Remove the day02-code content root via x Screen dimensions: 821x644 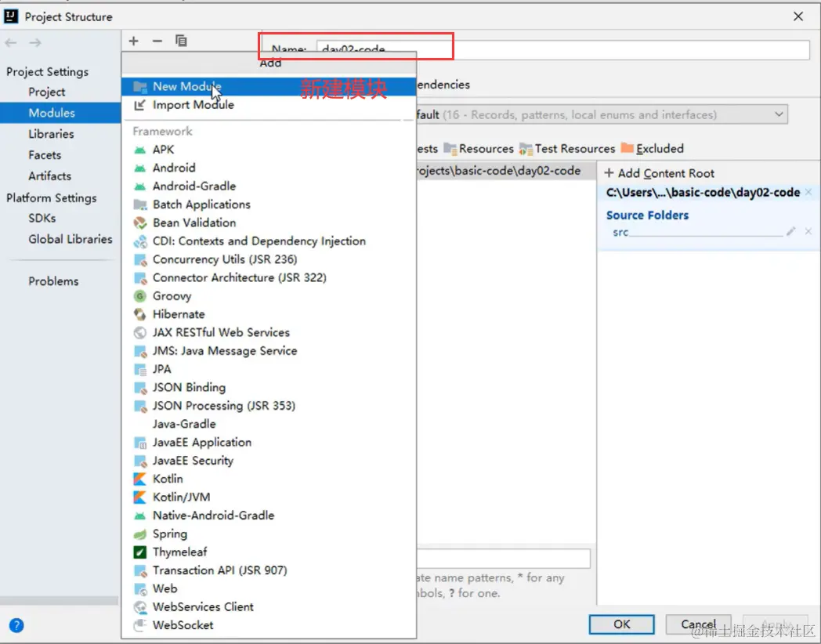(808, 192)
